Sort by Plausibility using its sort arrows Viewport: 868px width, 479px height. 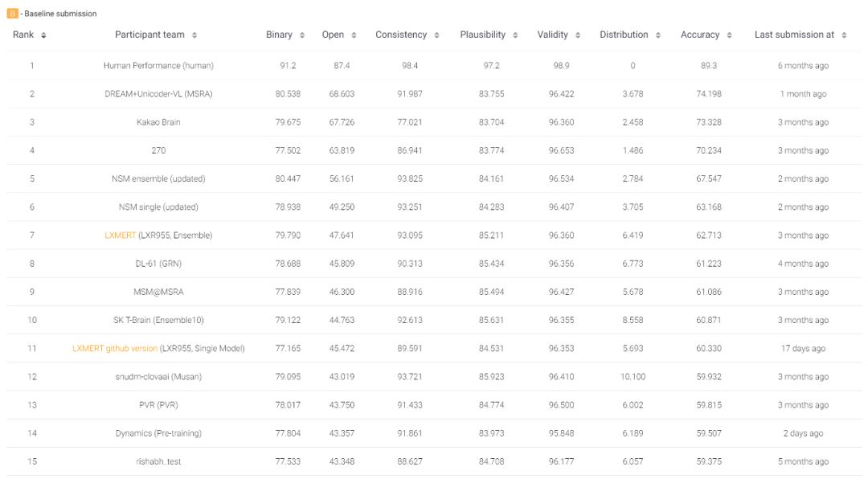[x=515, y=35]
